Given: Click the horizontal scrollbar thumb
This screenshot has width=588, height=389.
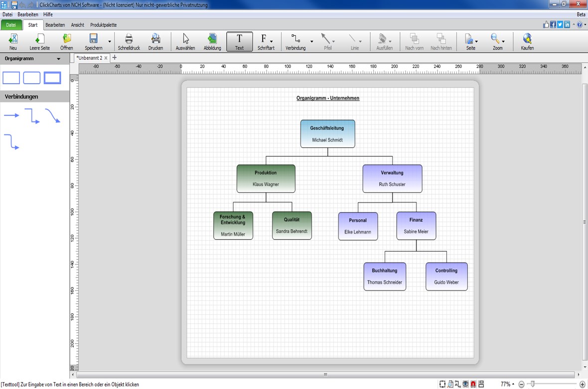Looking at the screenshot, I should point(325,375).
